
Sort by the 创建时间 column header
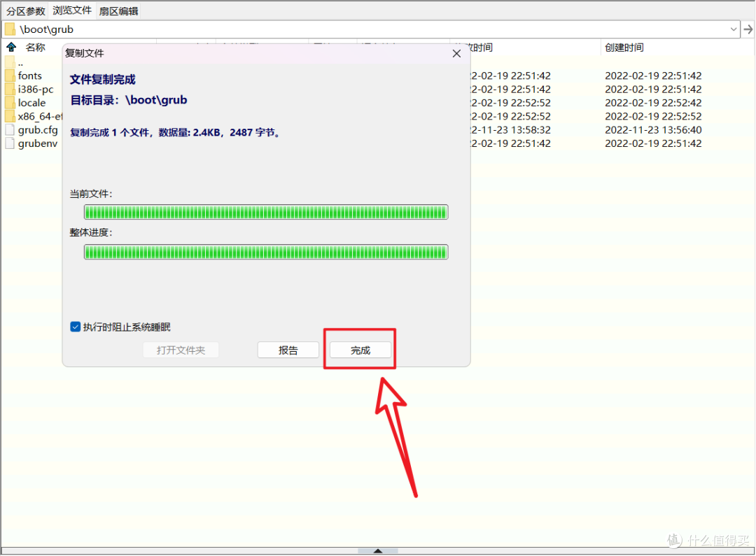(624, 48)
